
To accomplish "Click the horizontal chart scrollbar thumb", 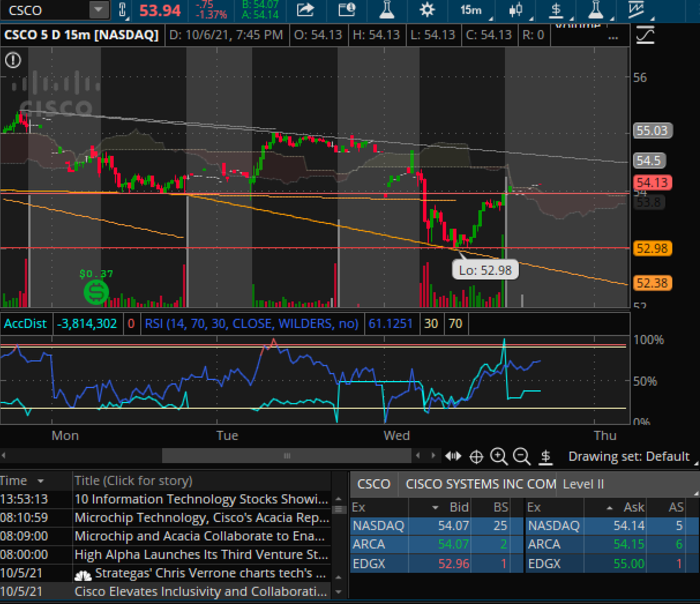I will click(286, 455).
